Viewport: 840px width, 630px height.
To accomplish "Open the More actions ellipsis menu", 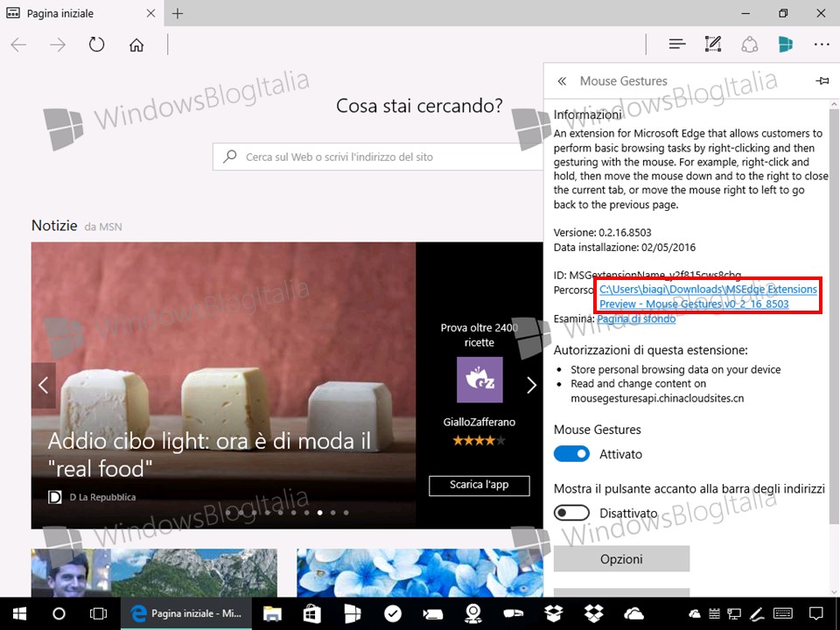I will pos(822,45).
